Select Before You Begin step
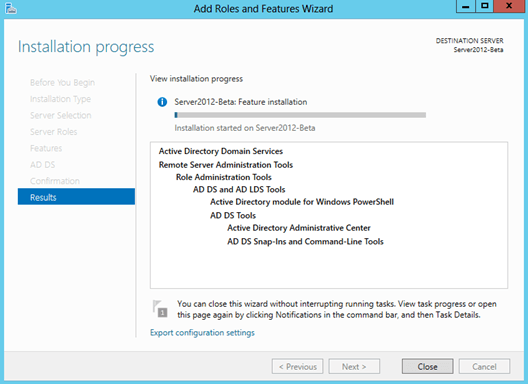 coord(62,83)
